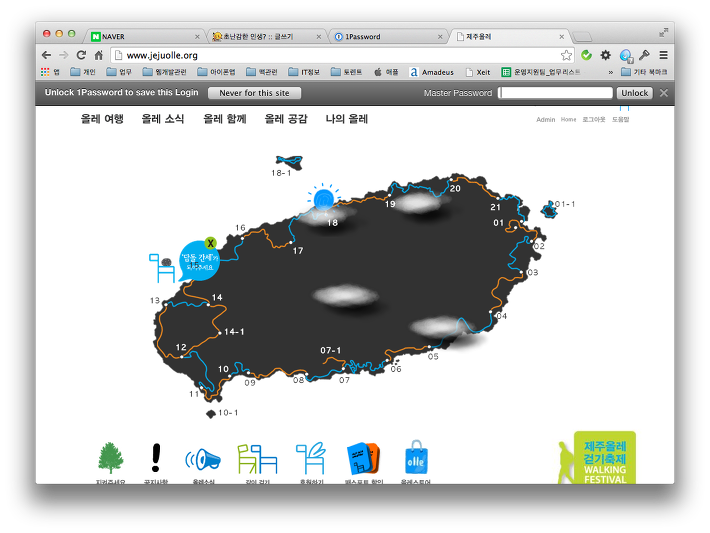Open the Xeit bookmark
Viewport: 710px width, 533px height.
click(x=478, y=72)
